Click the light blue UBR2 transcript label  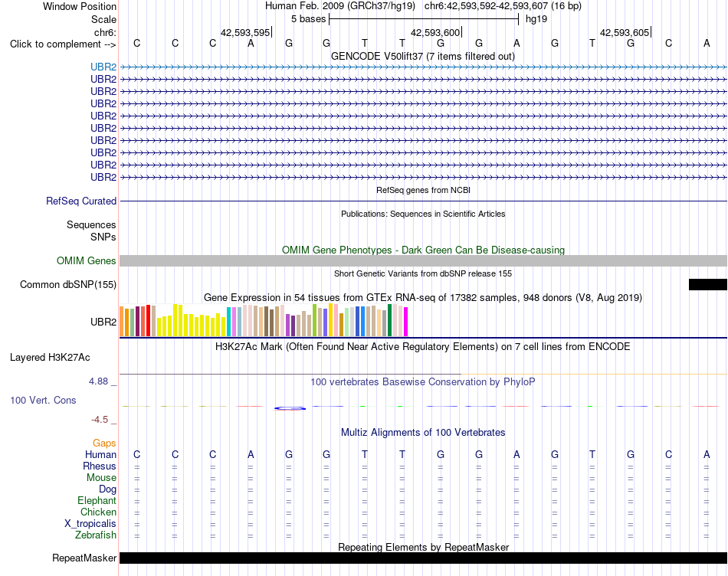pyautogui.click(x=103, y=67)
